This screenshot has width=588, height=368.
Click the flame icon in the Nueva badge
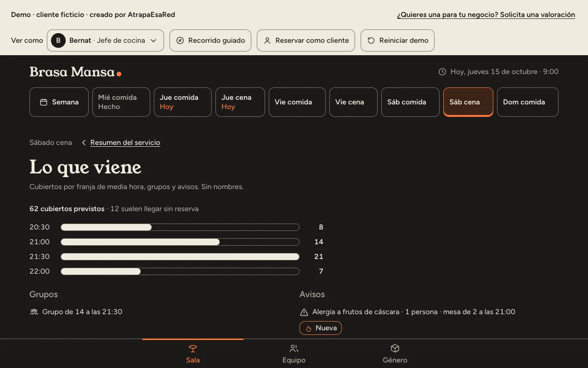click(309, 328)
